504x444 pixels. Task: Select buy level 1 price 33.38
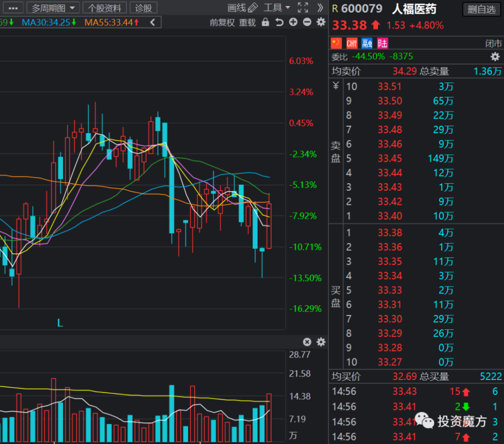click(390, 233)
